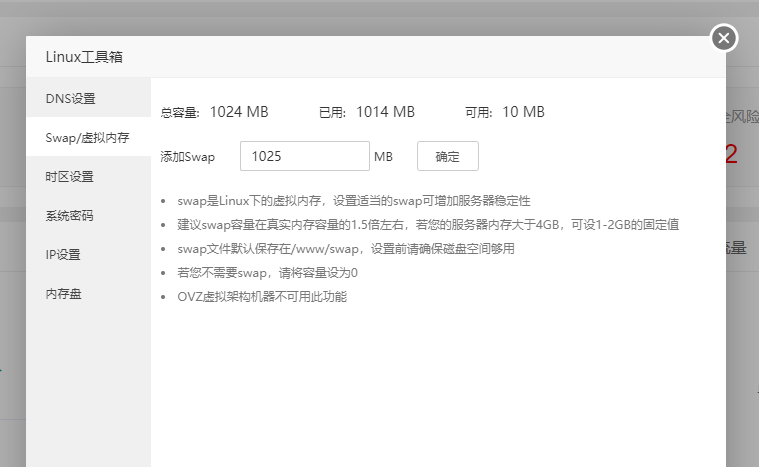Image resolution: width=759 pixels, height=467 pixels.
Task: Click the Linux工具箱 dialog title
Action: click(84, 57)
